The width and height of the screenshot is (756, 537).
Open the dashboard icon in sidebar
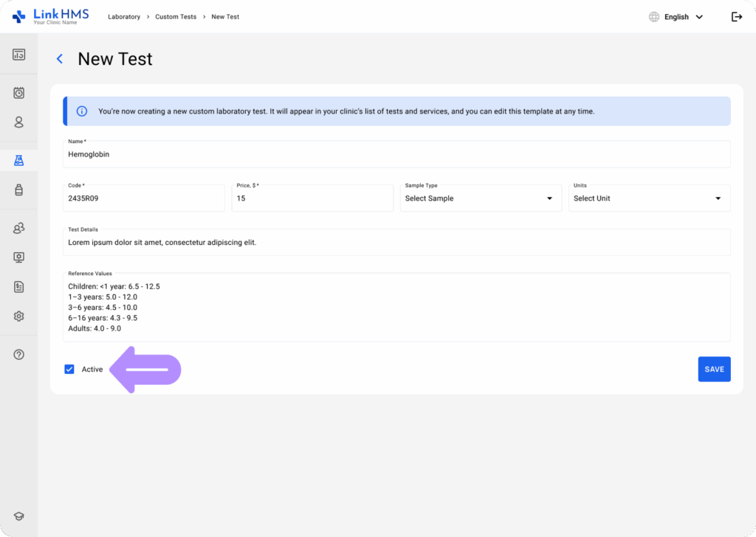click(18, 55)
